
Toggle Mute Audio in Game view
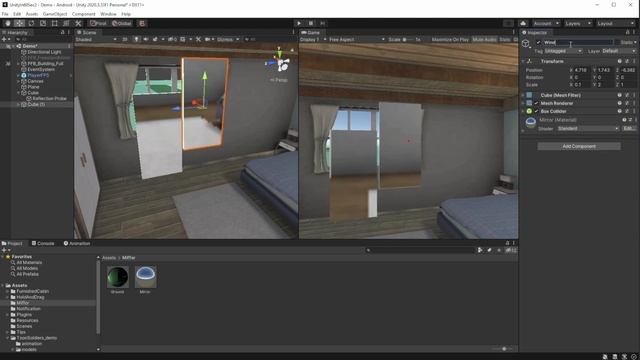(x=484, y=40)
